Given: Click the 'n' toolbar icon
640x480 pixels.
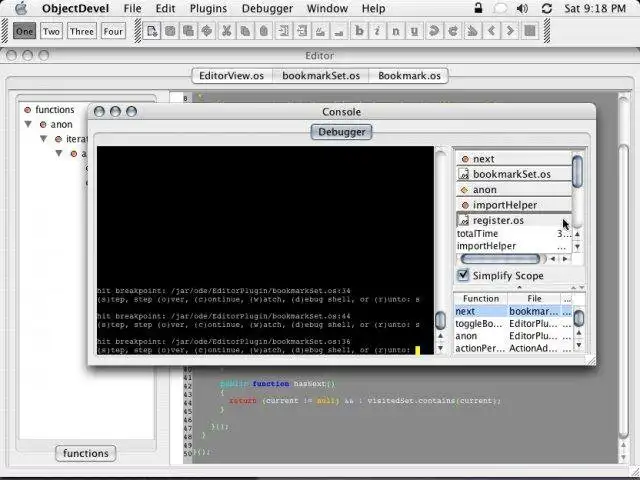Looking at the screenshot, I should (396, 31).
